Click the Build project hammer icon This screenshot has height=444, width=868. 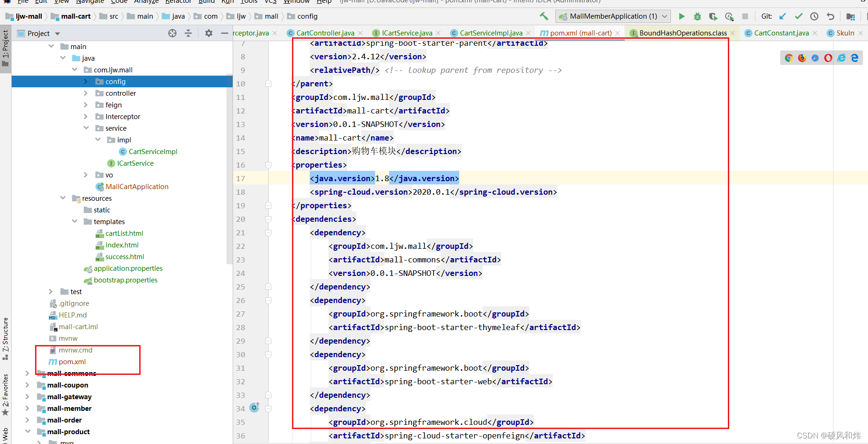tap(544, 16)
